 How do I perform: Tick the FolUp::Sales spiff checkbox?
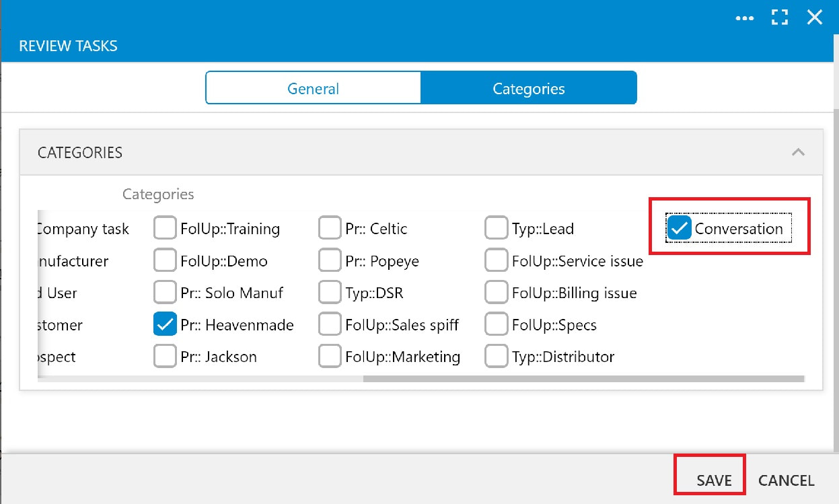tap(330, 325)
